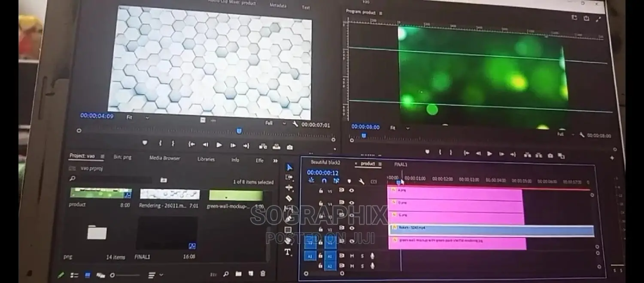The image size is (644, 283).
Task: Switch Project panel to Icon View
Action: coord(87,275)
